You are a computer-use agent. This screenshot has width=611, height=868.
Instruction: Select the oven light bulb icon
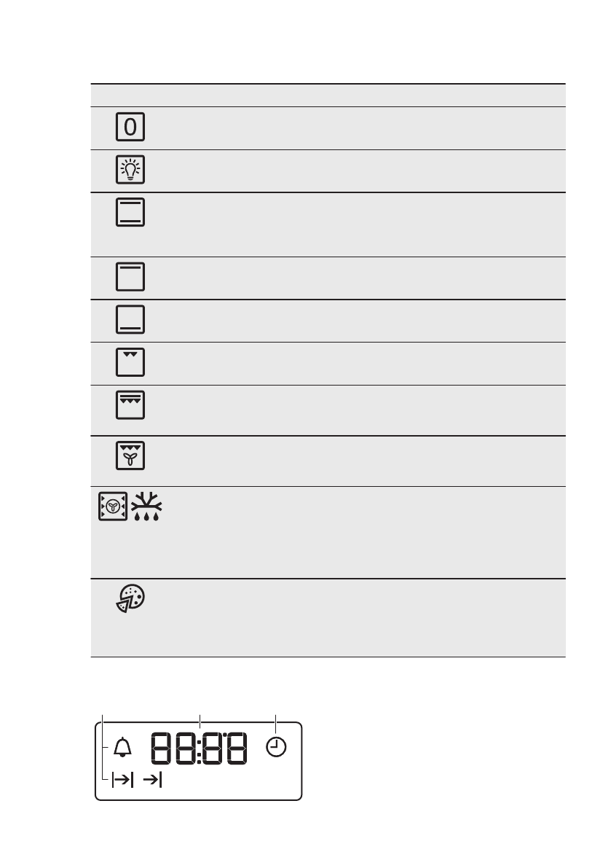(x=130, y=170)
